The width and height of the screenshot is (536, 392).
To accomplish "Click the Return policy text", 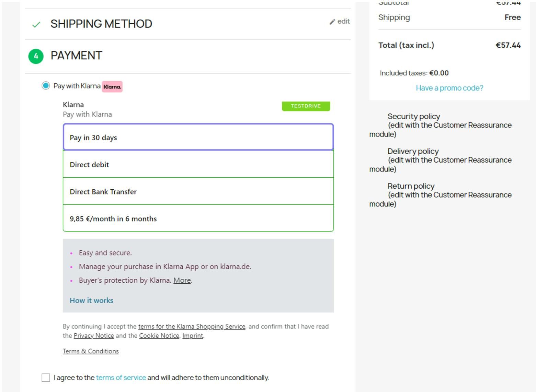I will [411, 186].
